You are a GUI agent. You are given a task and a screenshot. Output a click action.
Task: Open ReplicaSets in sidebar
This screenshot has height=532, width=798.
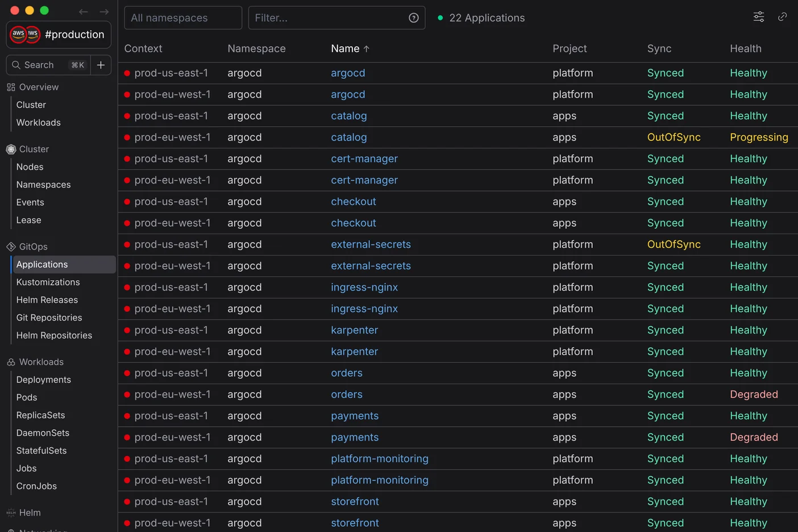coord(41,415)
